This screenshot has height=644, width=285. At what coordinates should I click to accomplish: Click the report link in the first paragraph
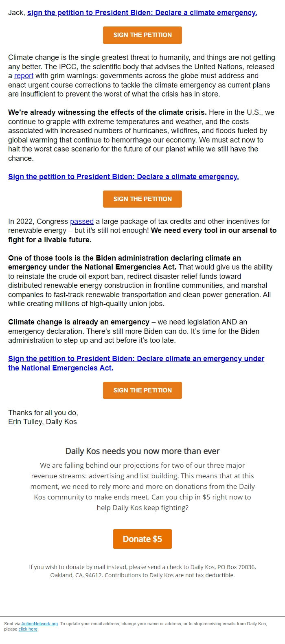click(24, 76)
